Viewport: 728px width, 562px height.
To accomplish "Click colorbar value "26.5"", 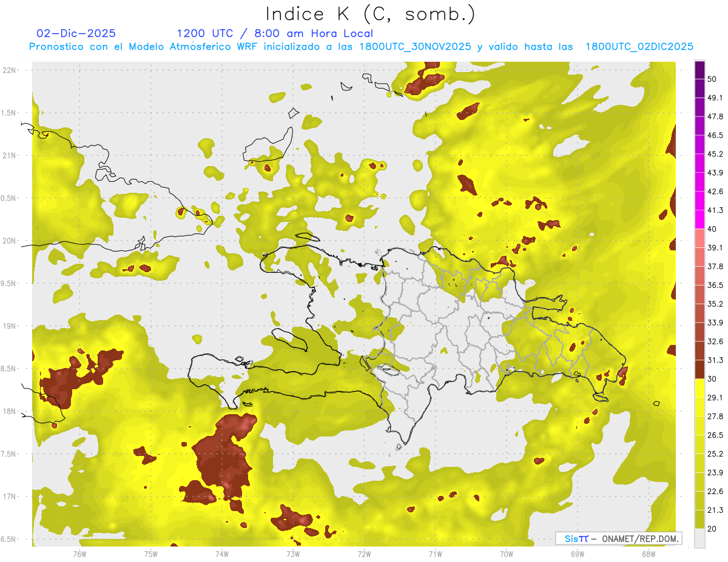I will tap(715, 435).
